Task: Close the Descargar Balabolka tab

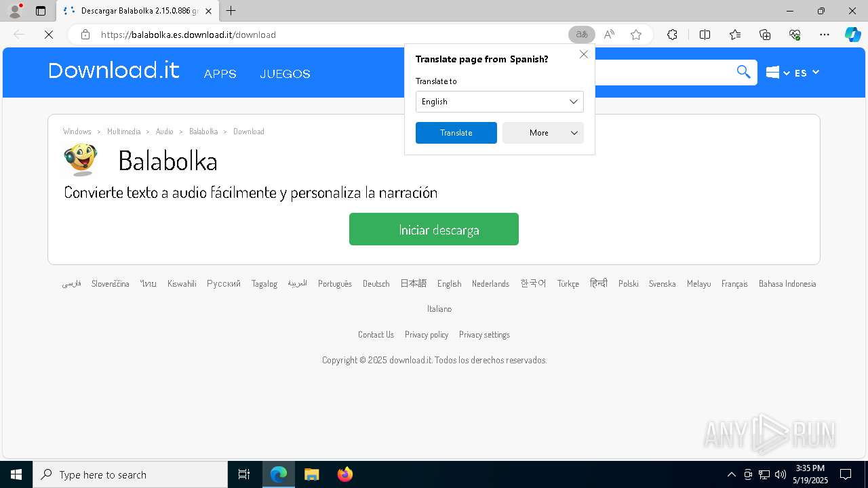Action: click(208, 11)
